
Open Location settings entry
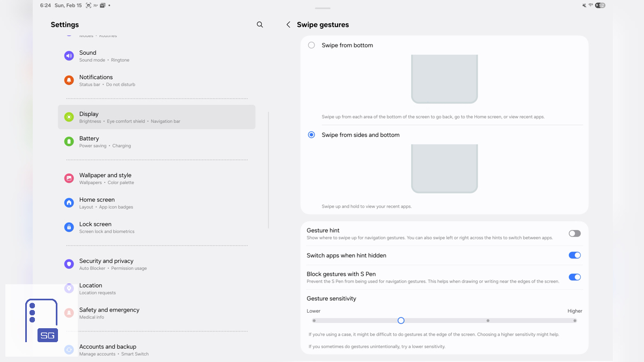pos(157,289)
